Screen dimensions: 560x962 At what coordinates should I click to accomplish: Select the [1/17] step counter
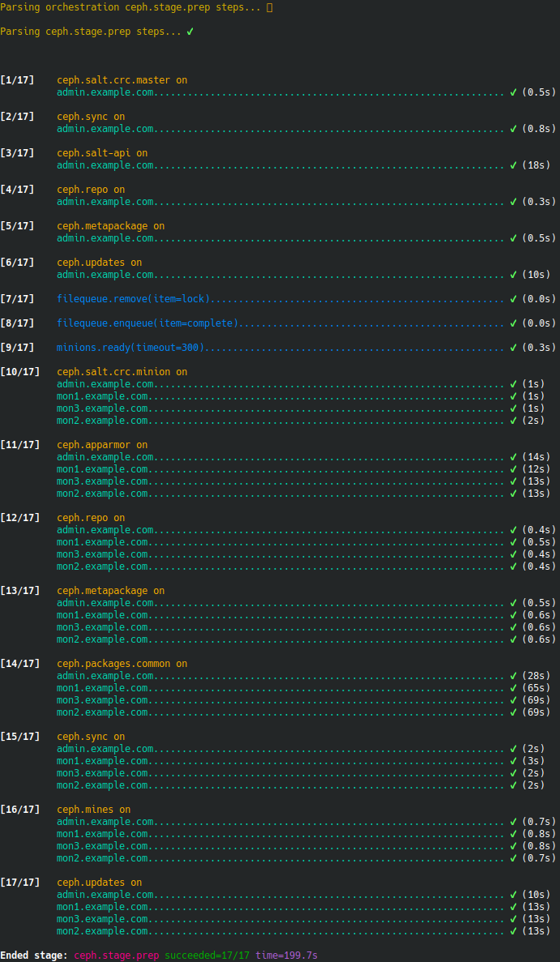coord(17,80)
